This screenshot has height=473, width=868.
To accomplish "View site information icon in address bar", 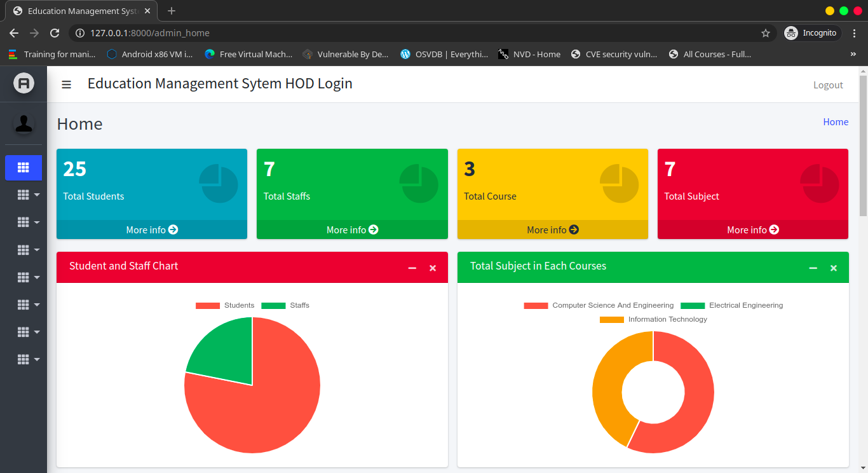I will (80, 33).
